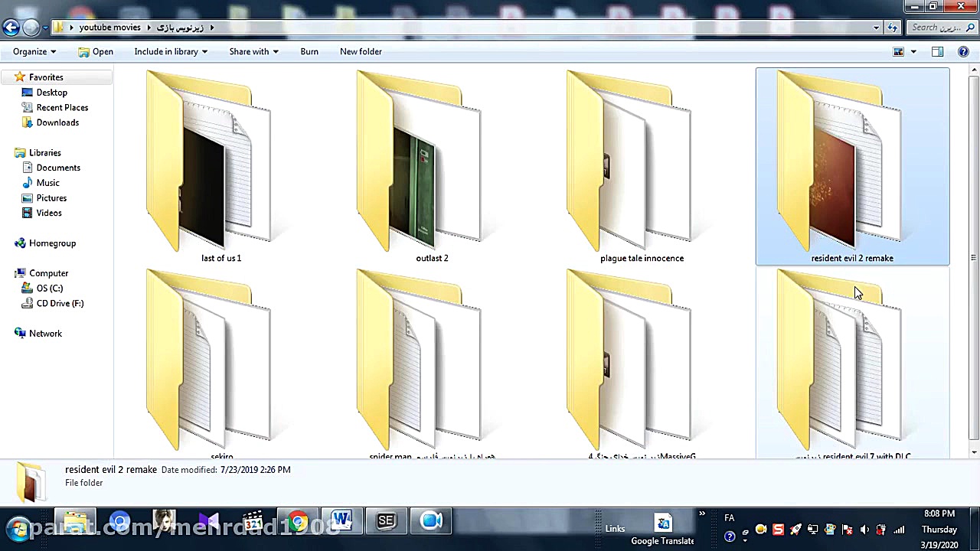This screenshot has width=980, height=551.
Task: Open the More view options arrow
Action: pos(913,51)
